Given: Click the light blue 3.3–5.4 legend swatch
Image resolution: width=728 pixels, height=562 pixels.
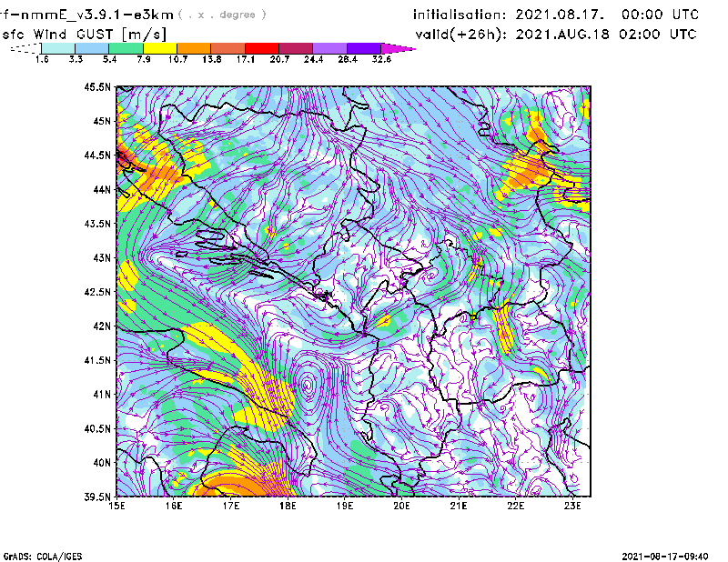Looking at the screenshot, I should pos(92,48).
